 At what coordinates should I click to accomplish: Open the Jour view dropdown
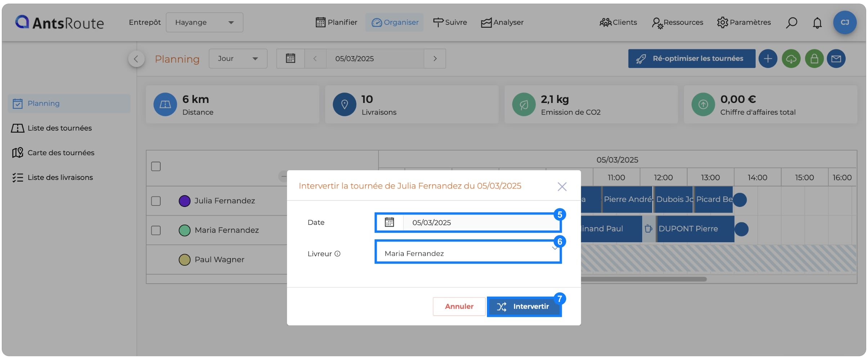[238, 59]
